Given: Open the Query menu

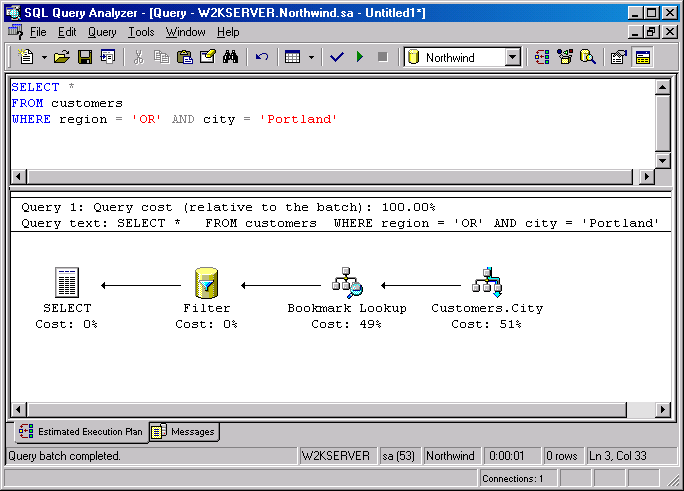Looking at the screenshot, I should [101, 32].
